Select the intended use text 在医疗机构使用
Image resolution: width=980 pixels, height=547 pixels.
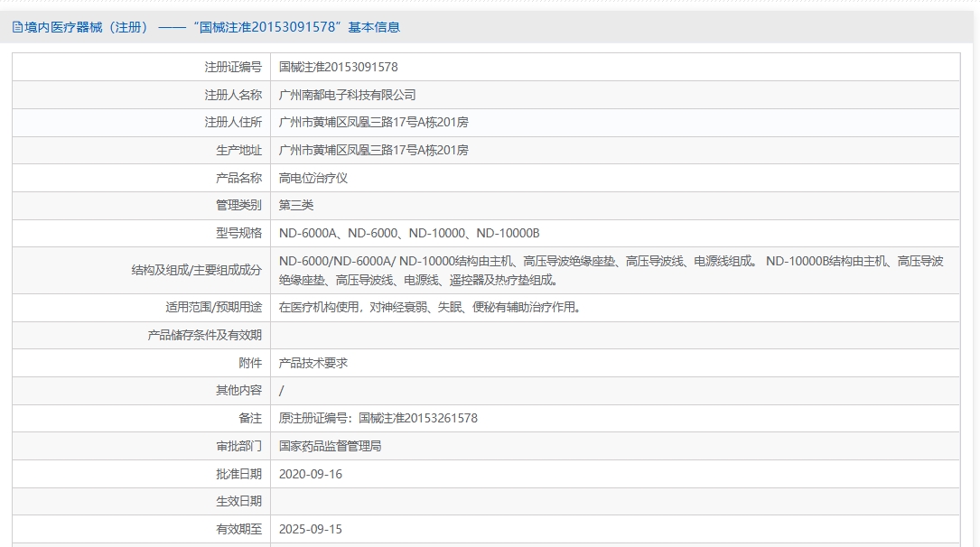[431, 307]
